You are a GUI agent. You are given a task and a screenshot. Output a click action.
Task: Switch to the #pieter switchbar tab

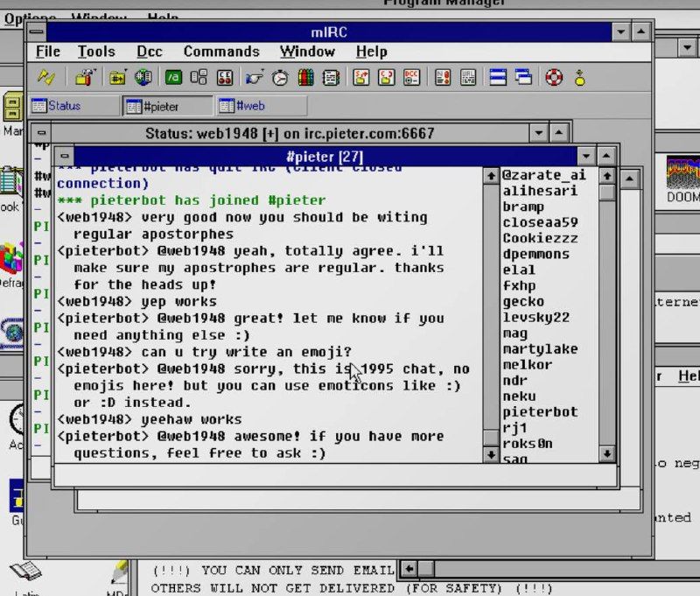click(x=168, y=106)
